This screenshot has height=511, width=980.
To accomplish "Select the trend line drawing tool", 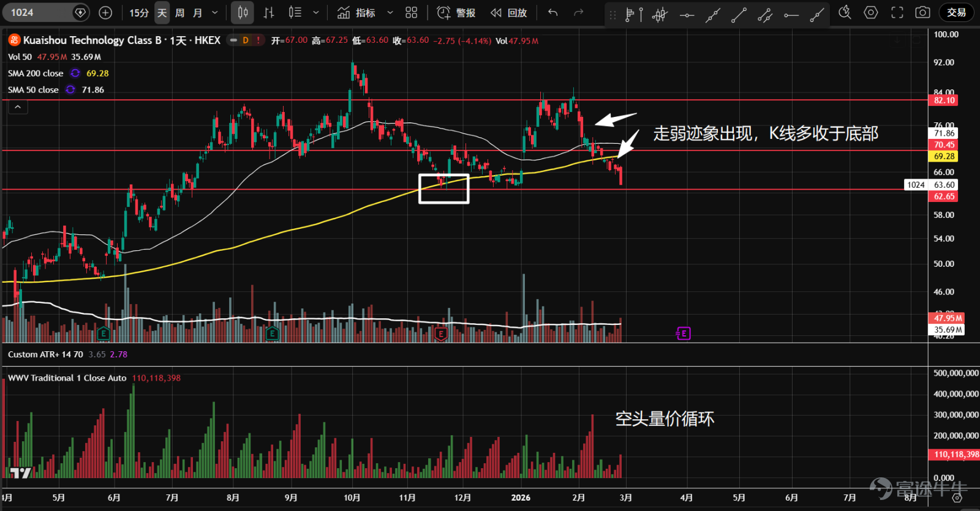I will tap(739, 15).
